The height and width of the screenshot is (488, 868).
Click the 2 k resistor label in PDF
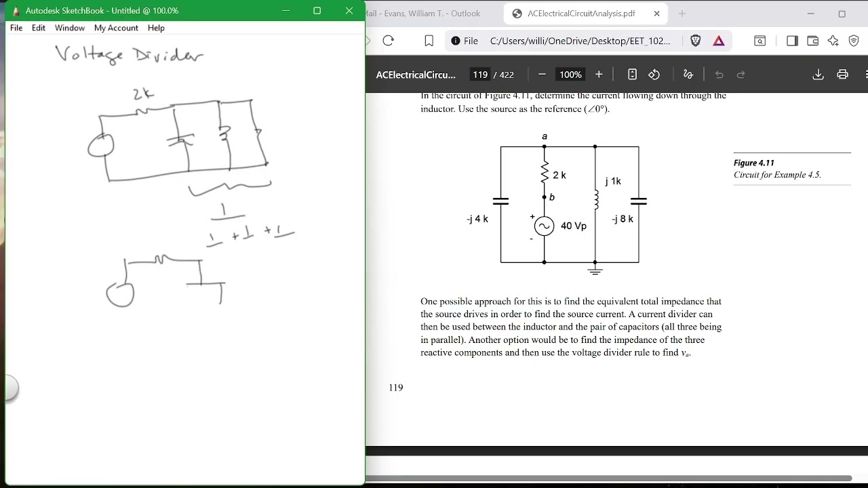[x=559, y=175]
